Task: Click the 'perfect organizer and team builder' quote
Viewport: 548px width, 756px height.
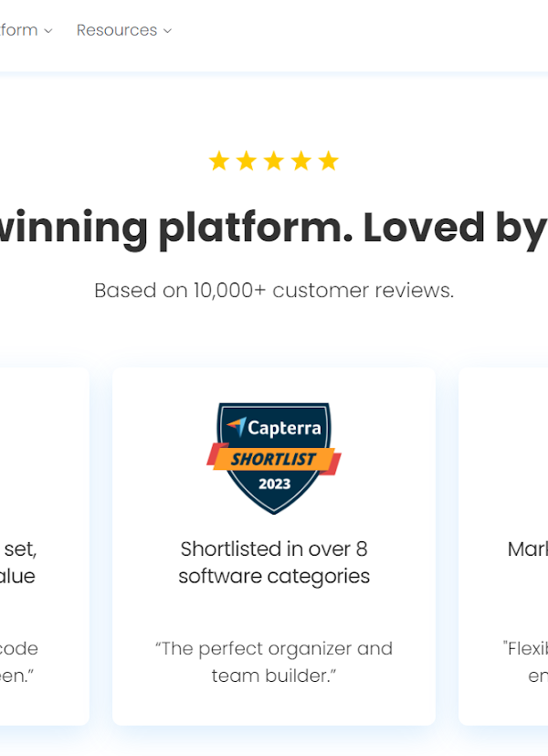Action: [x=274, y=662]
